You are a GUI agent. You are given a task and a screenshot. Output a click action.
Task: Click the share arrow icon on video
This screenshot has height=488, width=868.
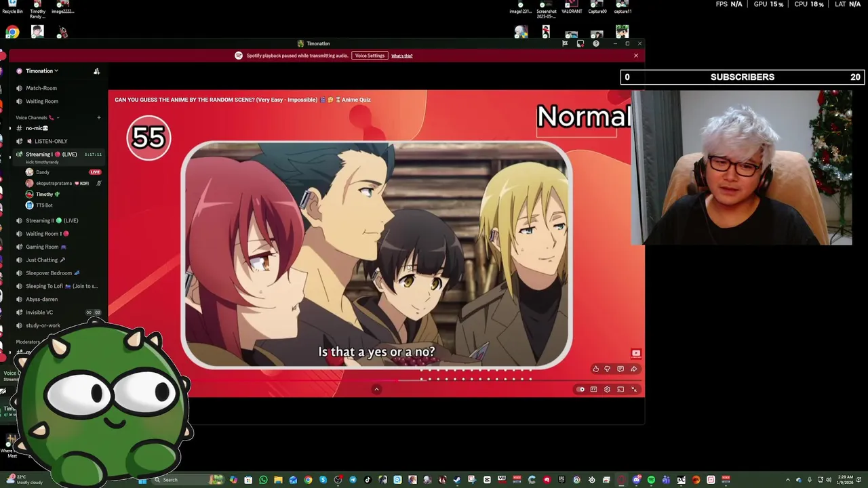pos(633,369)
